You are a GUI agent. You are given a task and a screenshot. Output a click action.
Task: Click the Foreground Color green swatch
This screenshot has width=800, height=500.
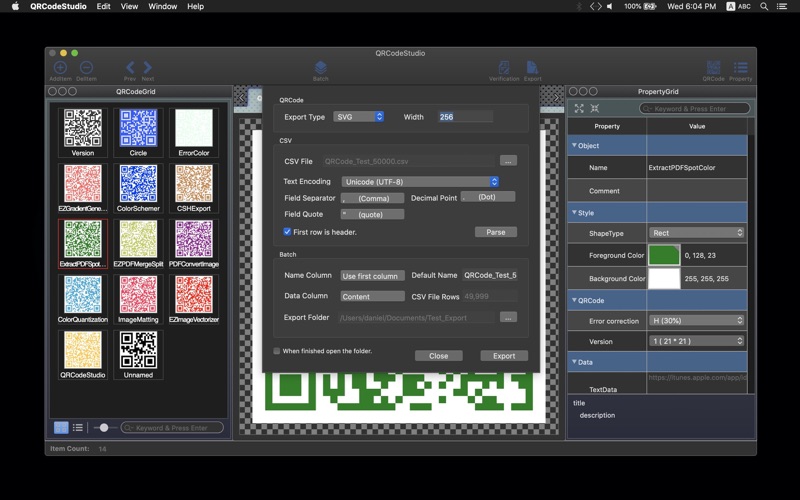(664, 255)
